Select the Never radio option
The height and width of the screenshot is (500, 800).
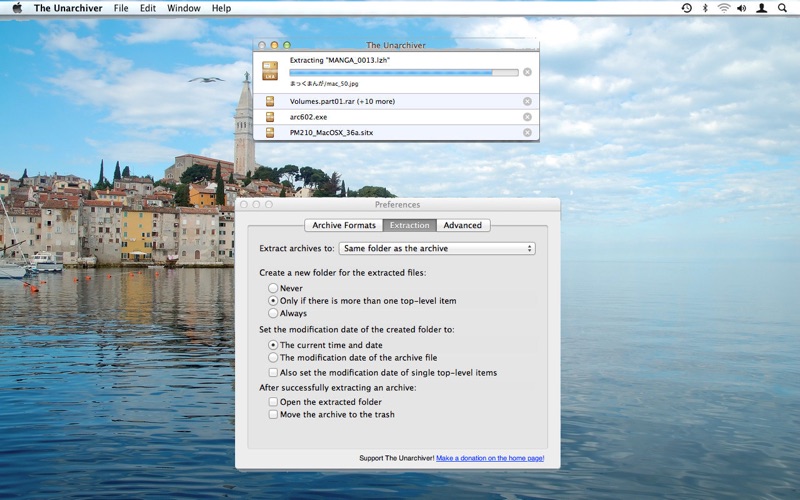273,288
